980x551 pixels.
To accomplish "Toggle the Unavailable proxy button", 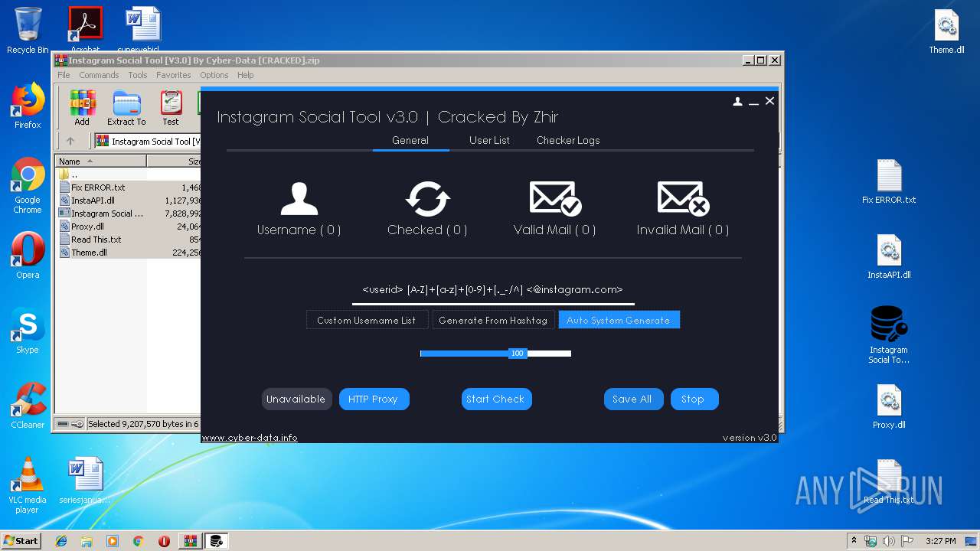I will (296, 399).
